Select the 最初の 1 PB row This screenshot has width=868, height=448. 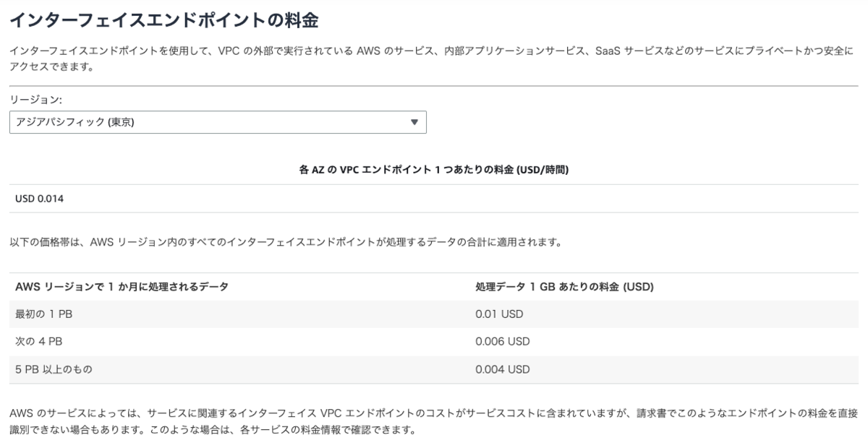(433, 314)
